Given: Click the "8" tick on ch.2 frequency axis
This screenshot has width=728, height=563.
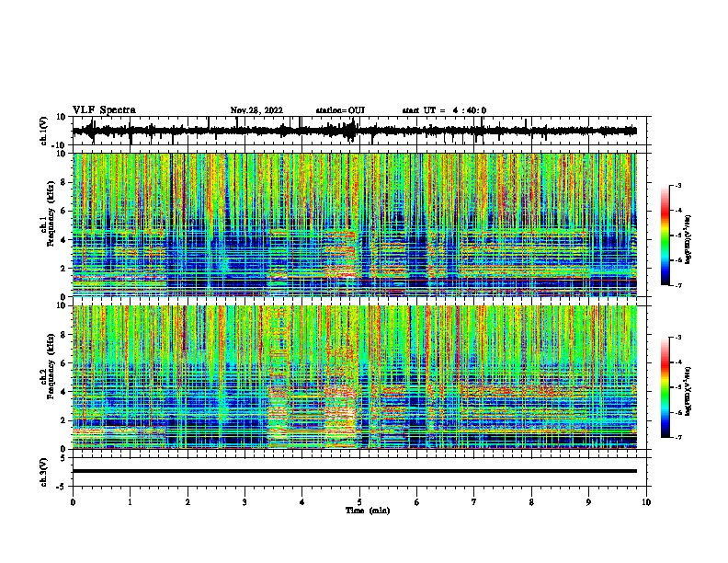Looking at the screenshot, I should tap(64, 335).
